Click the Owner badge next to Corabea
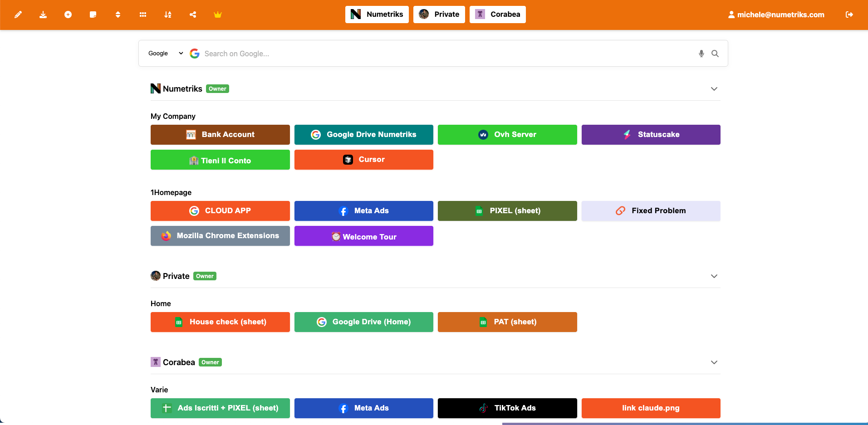Screen dimensions: 868x425 tap(210, 362)
